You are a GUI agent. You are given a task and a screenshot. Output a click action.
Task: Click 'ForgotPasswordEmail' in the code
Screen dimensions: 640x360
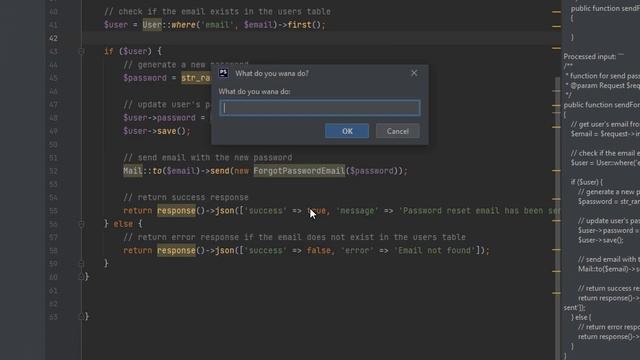coord(299,171)
